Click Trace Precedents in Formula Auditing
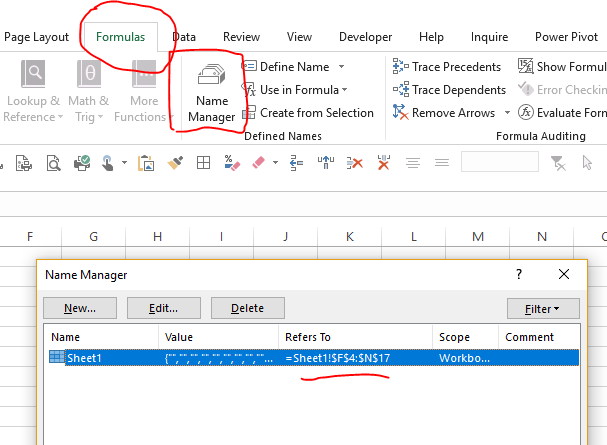Screen dimensions: 607x445 point(447,67)
